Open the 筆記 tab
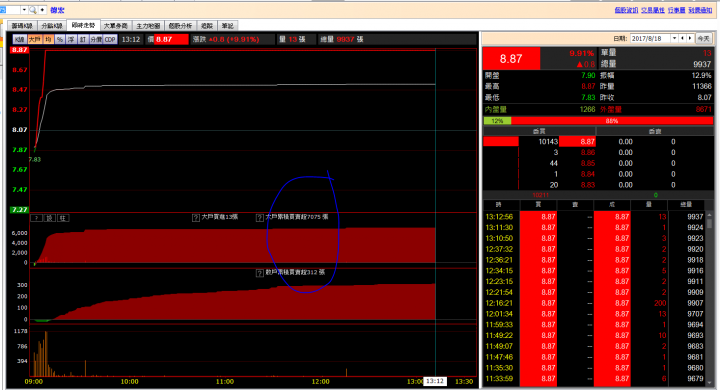 227,26
